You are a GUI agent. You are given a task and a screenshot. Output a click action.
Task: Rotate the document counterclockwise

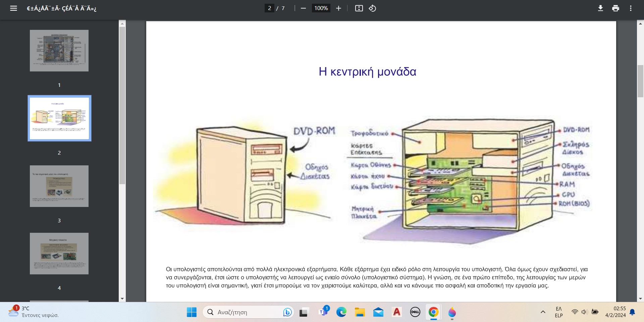(372, 8)
